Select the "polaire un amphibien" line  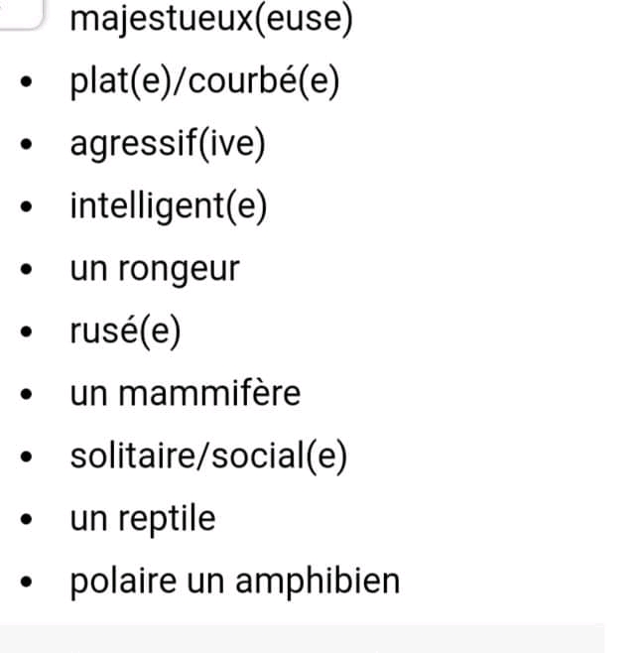click(x=234, y=582)
